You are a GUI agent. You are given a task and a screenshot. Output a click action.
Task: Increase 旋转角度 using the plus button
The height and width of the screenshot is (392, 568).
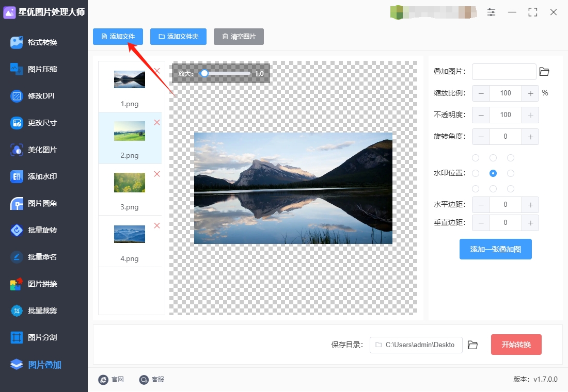(x=530, y=137)
